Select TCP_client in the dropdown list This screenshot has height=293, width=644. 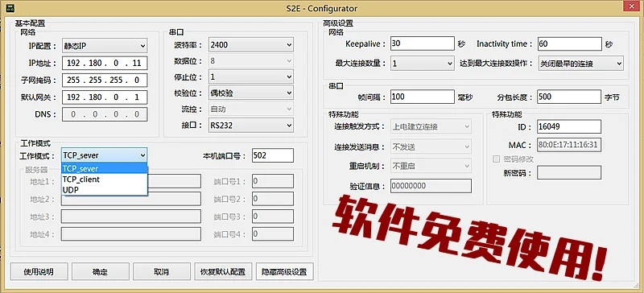(105, 180)
